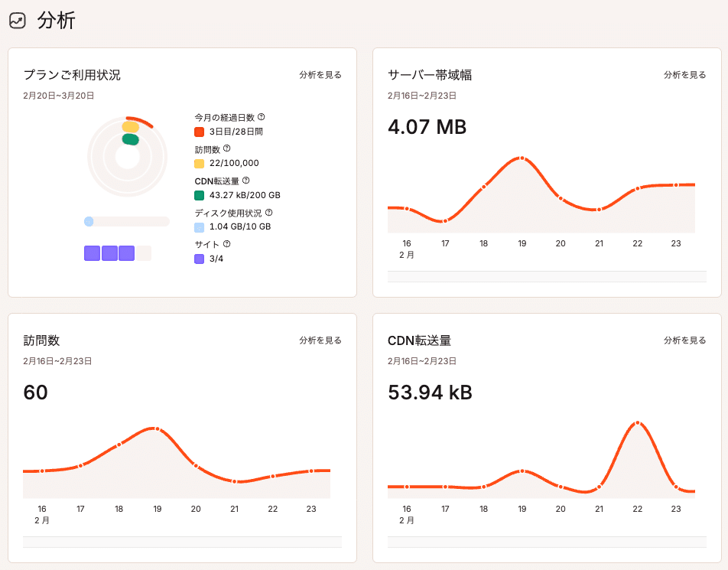Image resolution: width=728 pixels, height=570 pixels.
Task: Click the circular usage ring in プランご利用状況
Action: coord(127,157)
